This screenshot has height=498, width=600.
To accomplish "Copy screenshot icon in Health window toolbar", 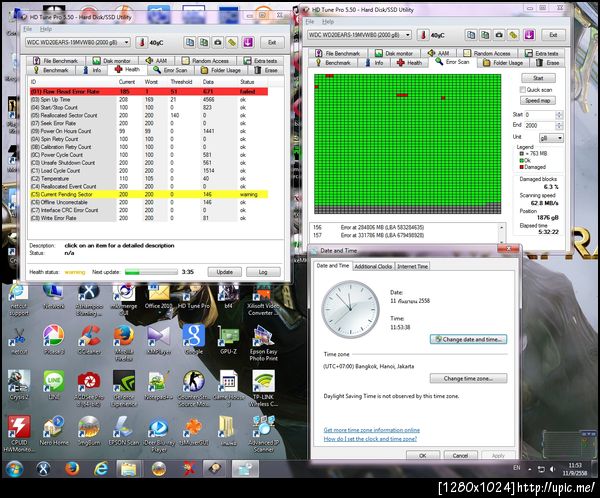I will [x=204, y=42].
